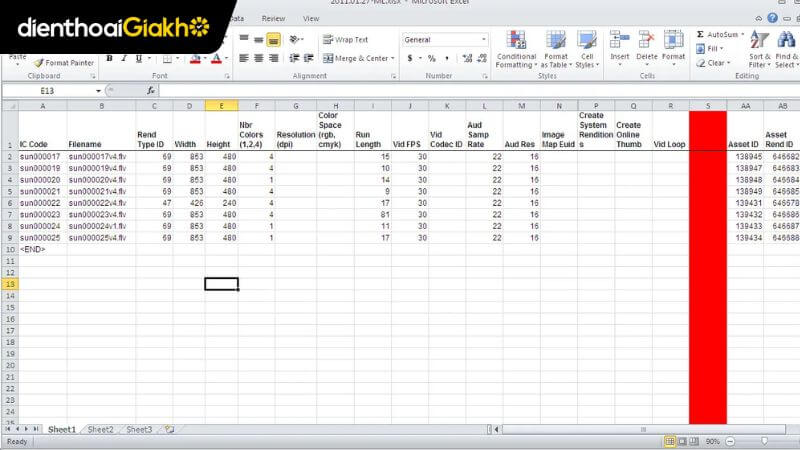Align text to the left
800x450 pixels.
click(x=244, y=58)
